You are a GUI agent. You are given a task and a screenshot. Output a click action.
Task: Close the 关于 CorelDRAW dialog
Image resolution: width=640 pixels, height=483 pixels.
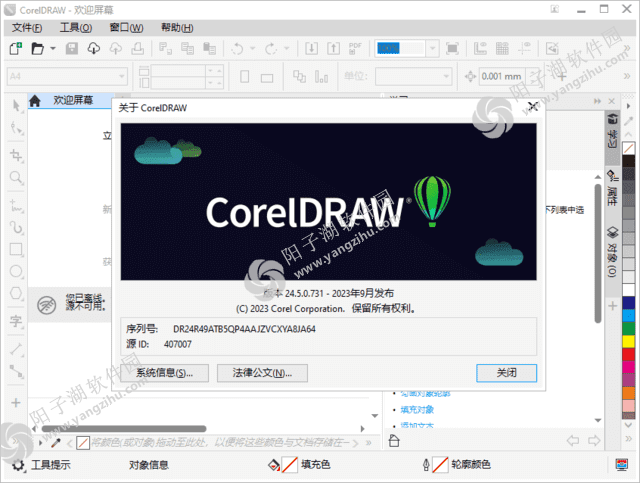pyautogui.click(x=532, y=107)
